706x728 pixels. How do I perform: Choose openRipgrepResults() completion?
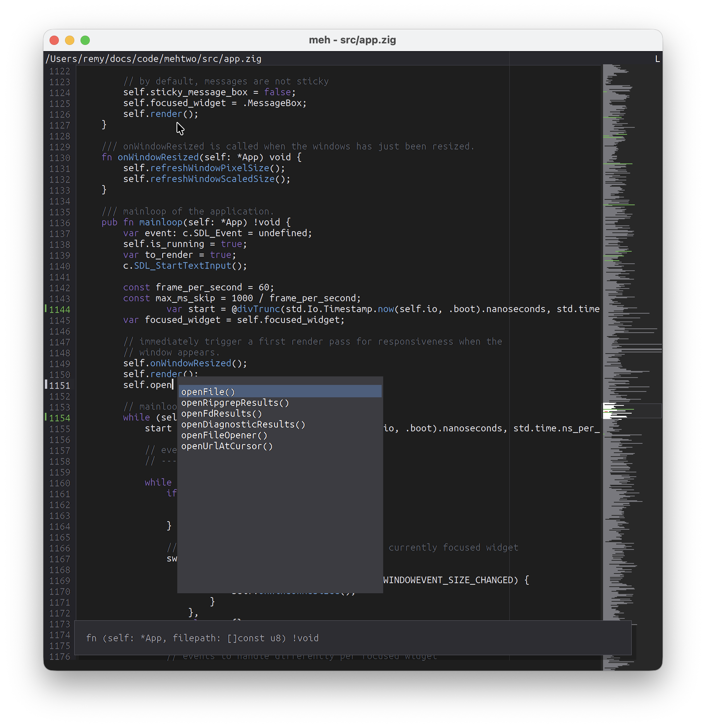click(235, 403)
